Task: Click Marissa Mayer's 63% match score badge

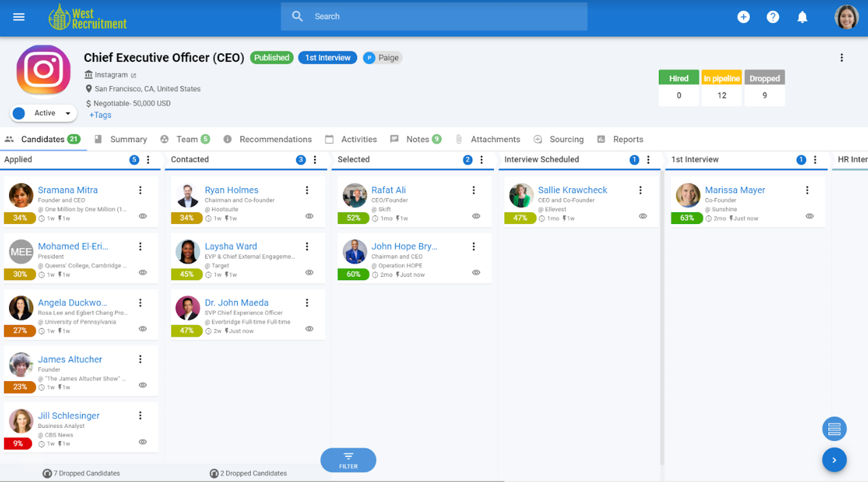Action: 686,218
